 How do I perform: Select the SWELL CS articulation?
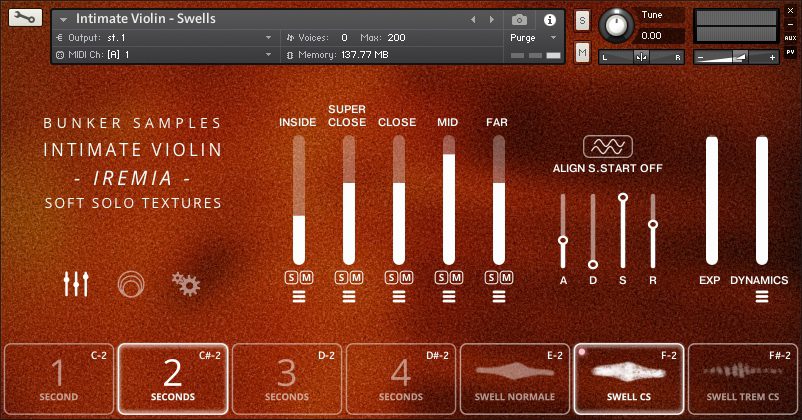tap(629, 379)
